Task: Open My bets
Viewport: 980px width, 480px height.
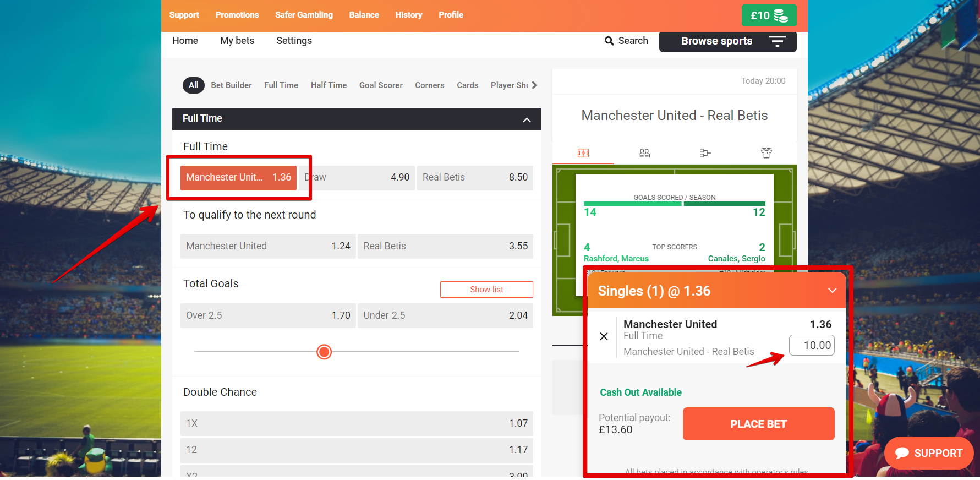Action: coord(237,41)
